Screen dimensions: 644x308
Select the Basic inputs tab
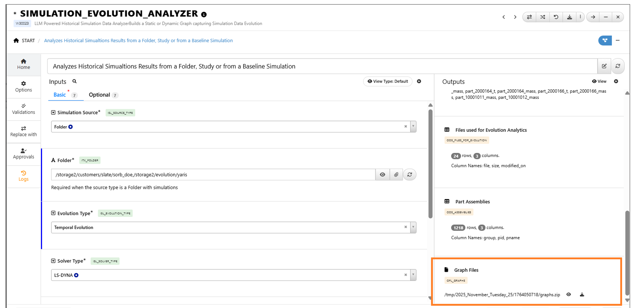coord(60,95)
